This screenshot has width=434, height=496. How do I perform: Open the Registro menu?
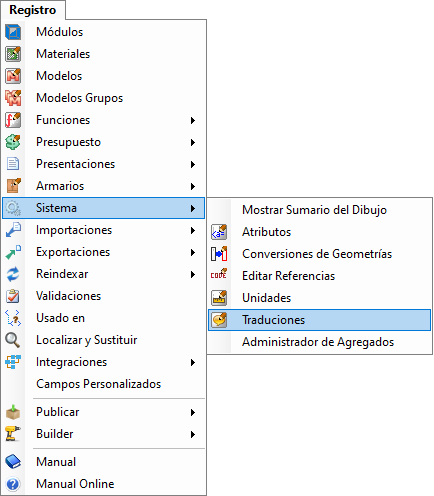point(33,10)
